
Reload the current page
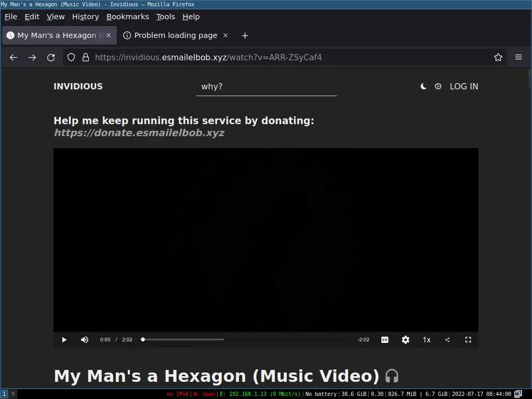click(51, 57)
